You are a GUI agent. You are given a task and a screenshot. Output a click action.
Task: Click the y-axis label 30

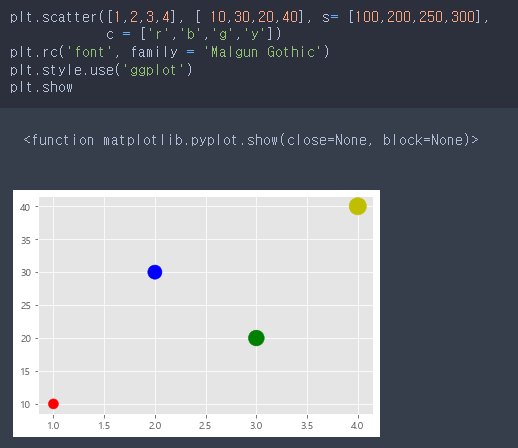[x=25, y=272]
